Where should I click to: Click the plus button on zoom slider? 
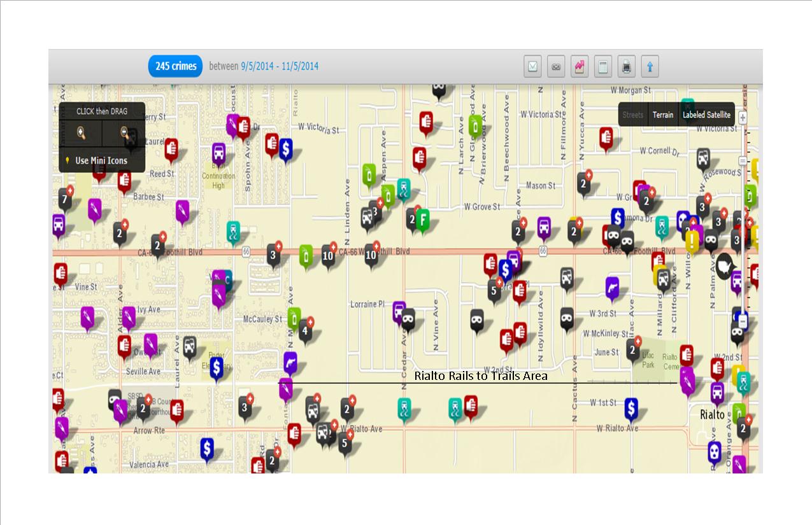tap(743, 118)
